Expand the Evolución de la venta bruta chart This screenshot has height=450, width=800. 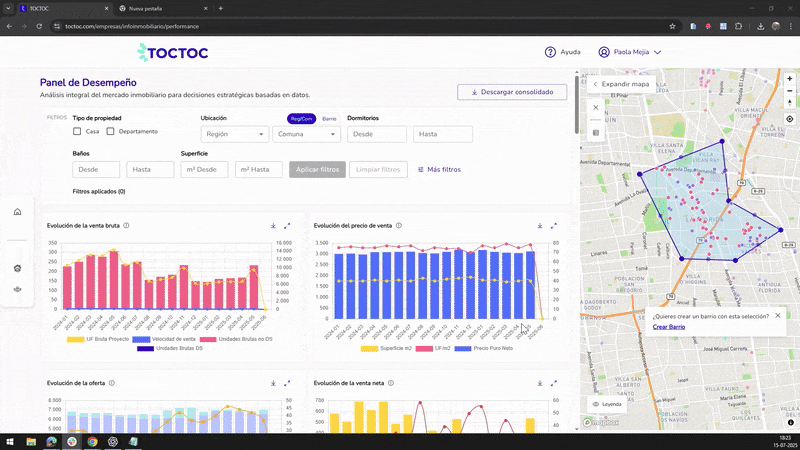(287, 226)
